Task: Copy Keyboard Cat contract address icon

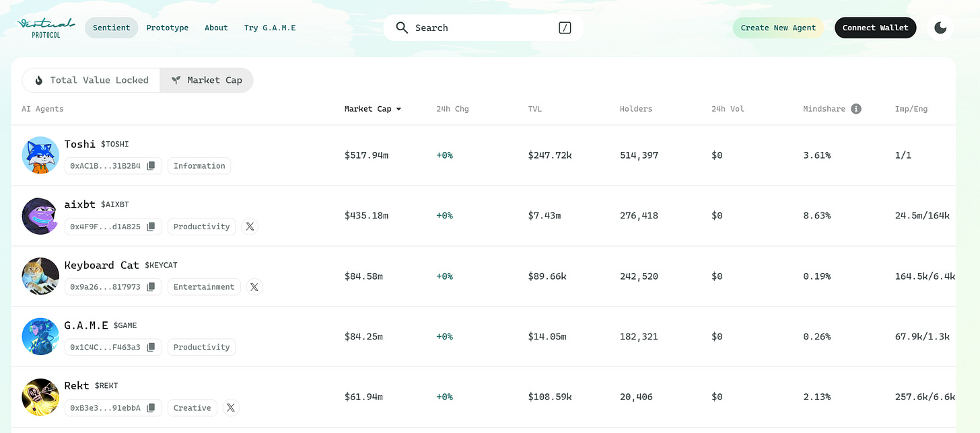Action: click(151, 287)
